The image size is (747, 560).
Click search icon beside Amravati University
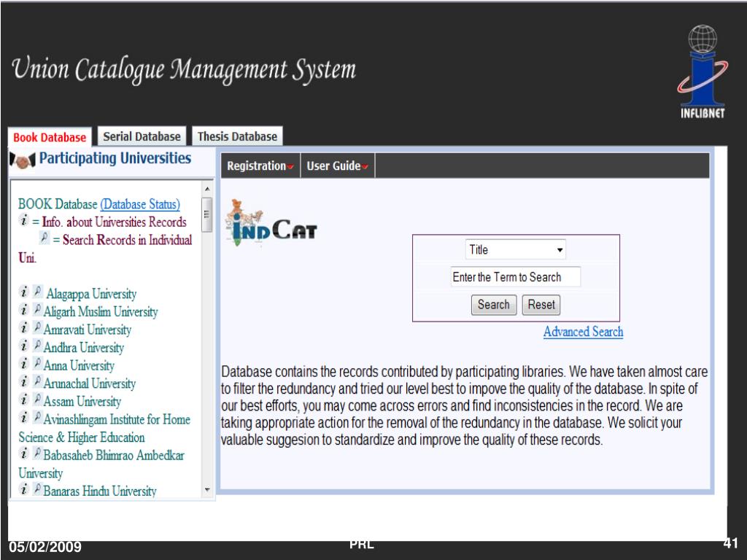(38, 327)
